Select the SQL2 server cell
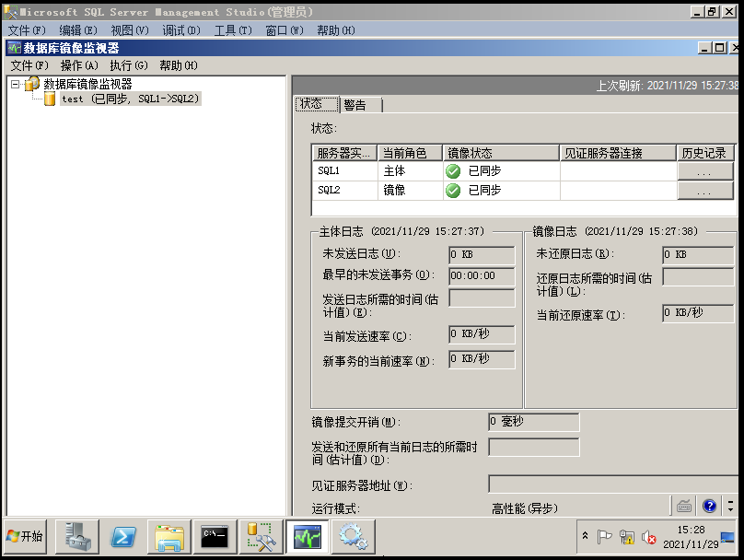Image resolution: width=744 pixels, height=560 pixels. point(345,191)
